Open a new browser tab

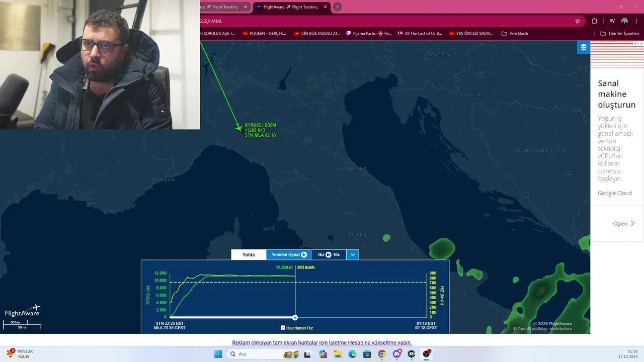(x=337, y=7)
